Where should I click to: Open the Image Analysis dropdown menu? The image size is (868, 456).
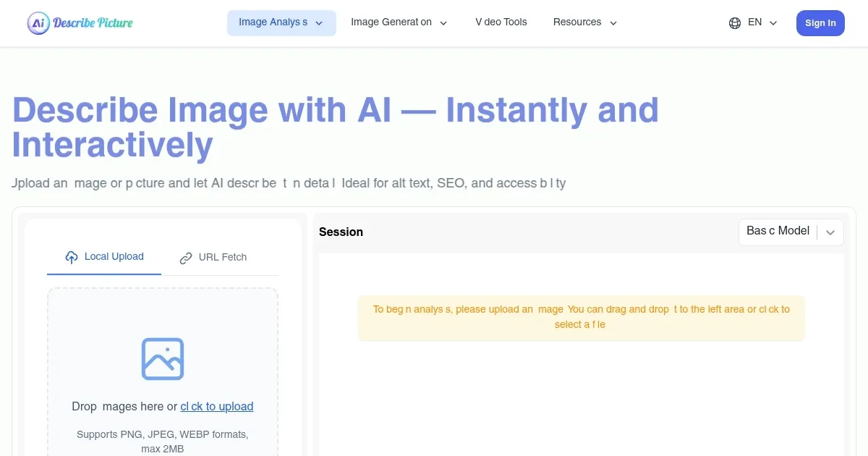pos(273,22)
